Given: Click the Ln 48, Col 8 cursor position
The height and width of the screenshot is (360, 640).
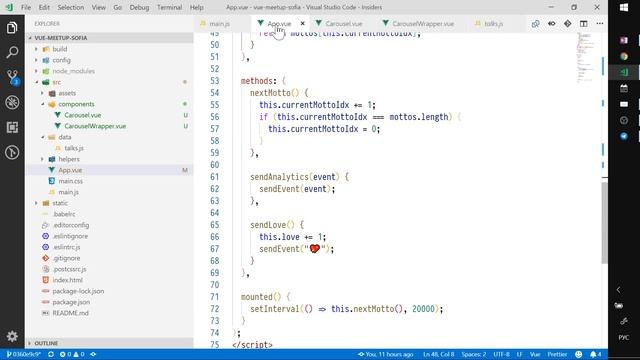Looking at the screenshot, I should tap(438, 354).
